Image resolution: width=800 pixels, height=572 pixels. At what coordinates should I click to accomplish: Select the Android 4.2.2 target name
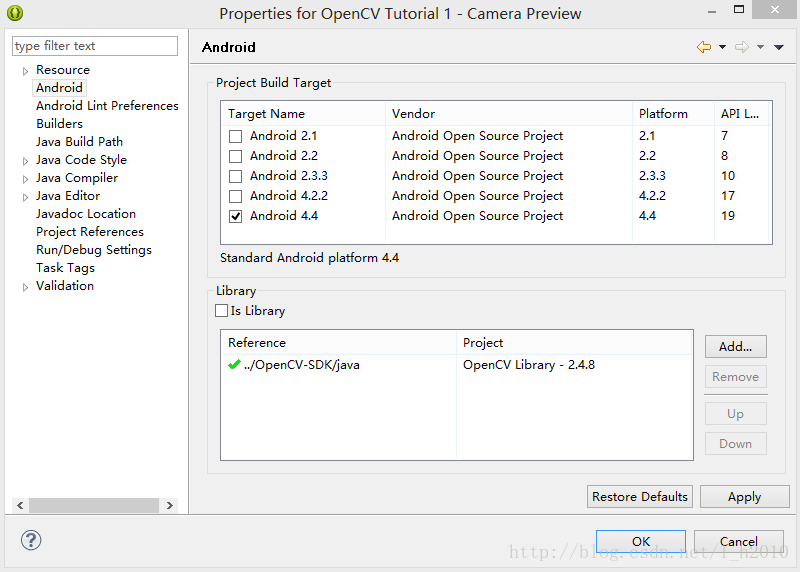[289, 196]
